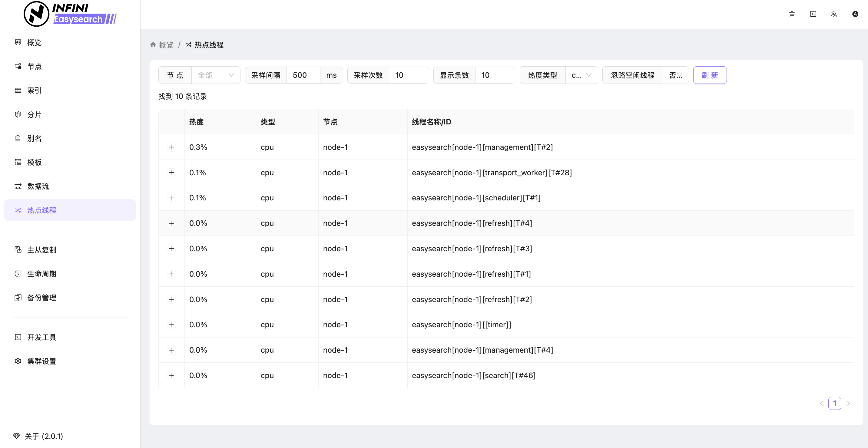Click the diamond icon beside 关于 (2.0.1)
Image resolution: width=868 pixels, height=448 pixels.
[17, 436]
